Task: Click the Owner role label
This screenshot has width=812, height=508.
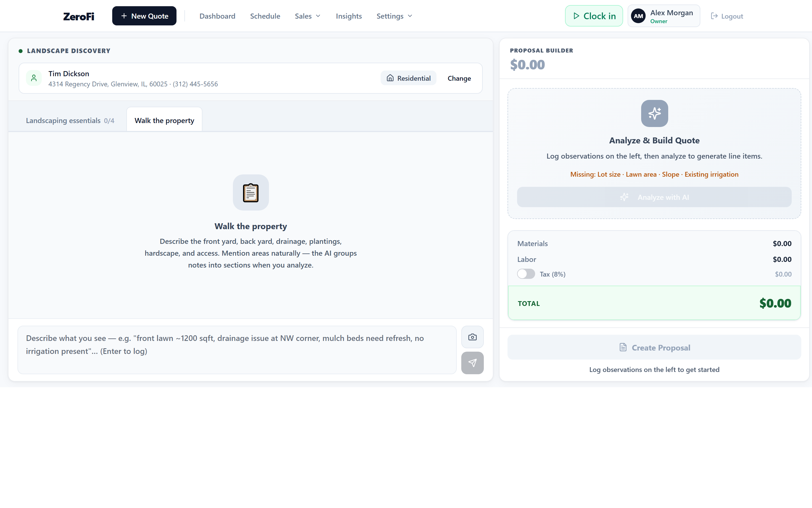Action: [x=658, y=21]
